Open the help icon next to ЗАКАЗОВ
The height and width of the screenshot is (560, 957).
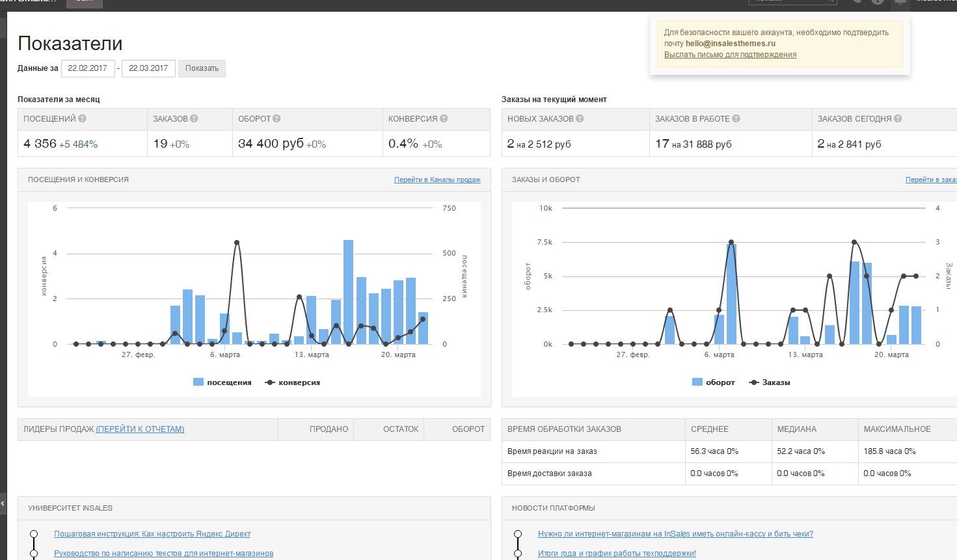[x=194, y=119]
